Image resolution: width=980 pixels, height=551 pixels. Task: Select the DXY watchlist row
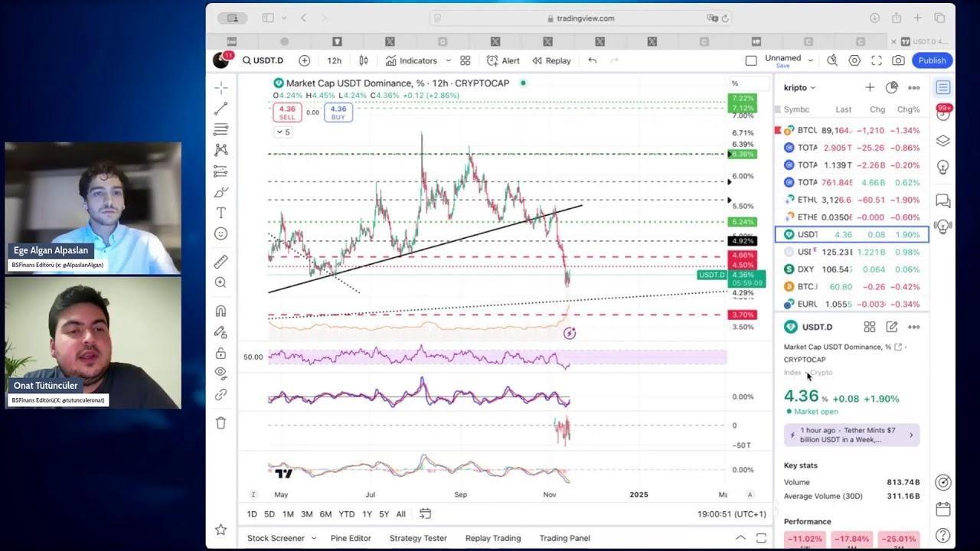(851, 269)
